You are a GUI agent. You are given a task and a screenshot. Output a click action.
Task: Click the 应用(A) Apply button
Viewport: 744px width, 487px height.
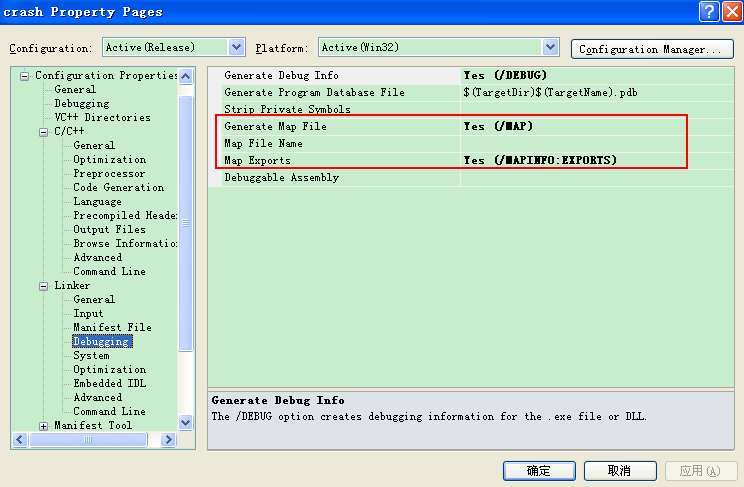pyautogui.click(x=701, y=471)
